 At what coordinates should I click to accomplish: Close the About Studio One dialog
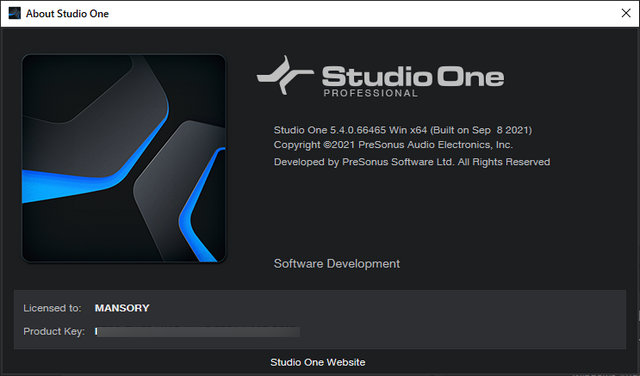(x=626, y=13)
